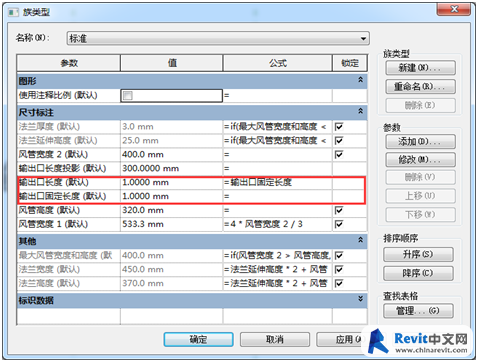This screenshot has height=362, width=478.
Task: Click formula of 法兰高度 row
Action: coord(278,283)
